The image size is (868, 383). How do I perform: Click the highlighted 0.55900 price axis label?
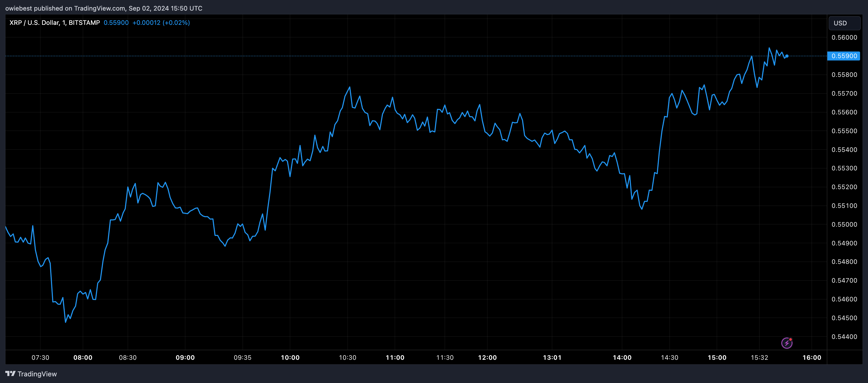(x=844, y=56)
